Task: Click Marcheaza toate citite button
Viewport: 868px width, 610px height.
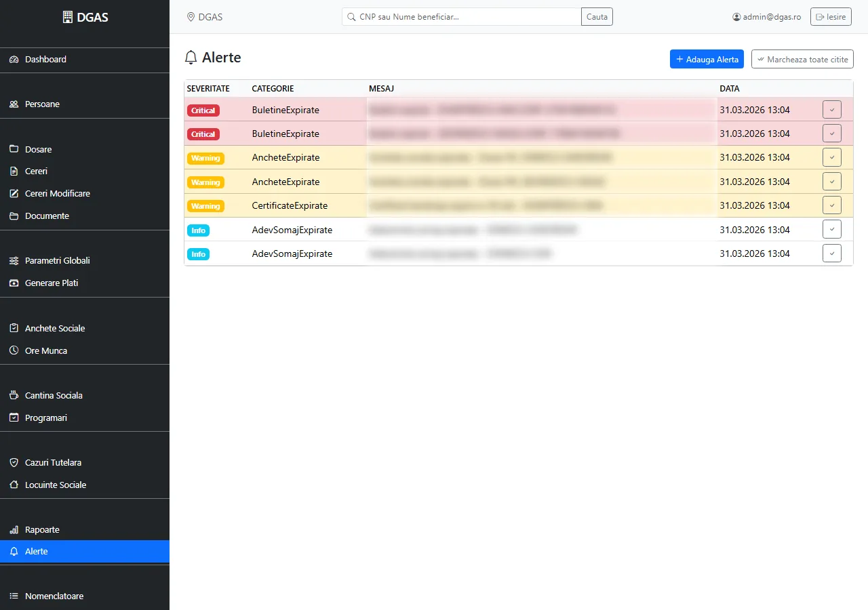Action: 802,59
